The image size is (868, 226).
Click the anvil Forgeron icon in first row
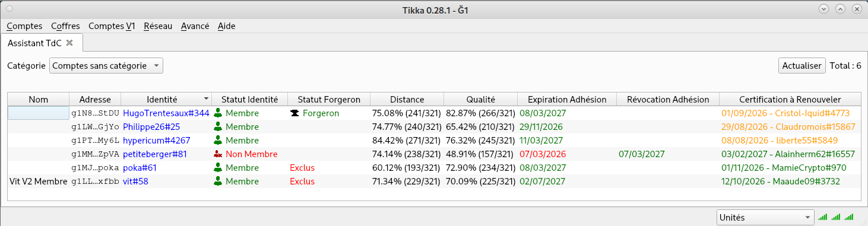294,113
